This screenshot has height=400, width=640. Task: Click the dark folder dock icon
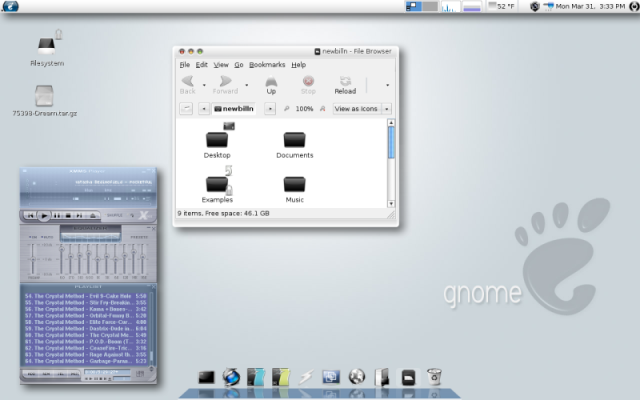[408, 378]
